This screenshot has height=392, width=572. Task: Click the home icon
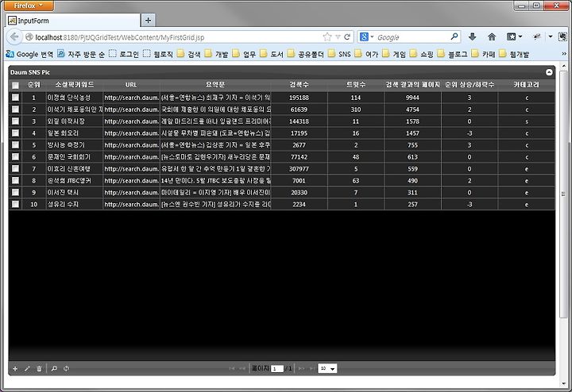coord(492,37)
